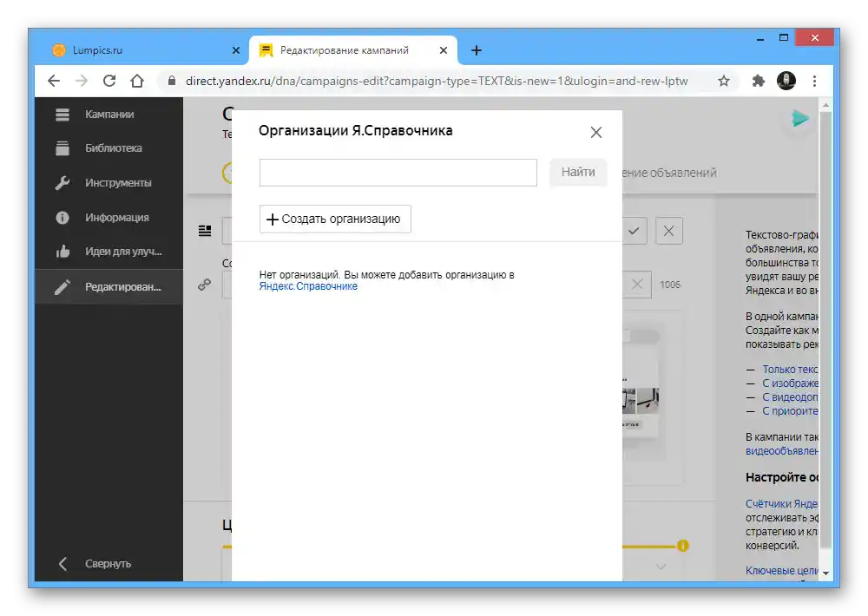Click the info circle icon
Image resolution: width=868 pixels, height=616 pixels.
coord(62,218)
